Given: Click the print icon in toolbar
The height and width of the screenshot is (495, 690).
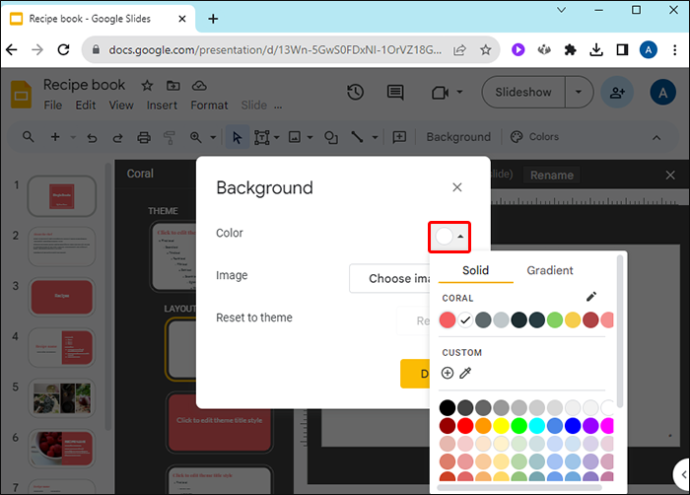Looking at the screenshot, I should (144, 138).
